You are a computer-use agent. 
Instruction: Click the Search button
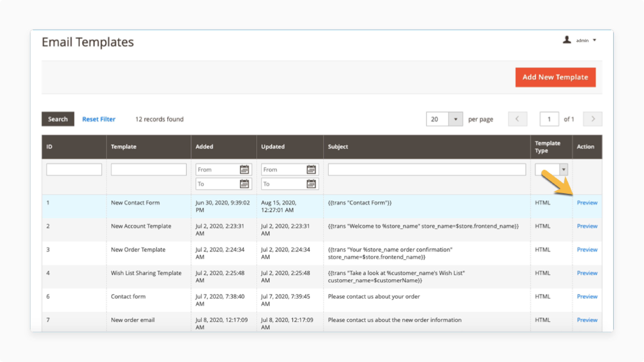[58, 119]
